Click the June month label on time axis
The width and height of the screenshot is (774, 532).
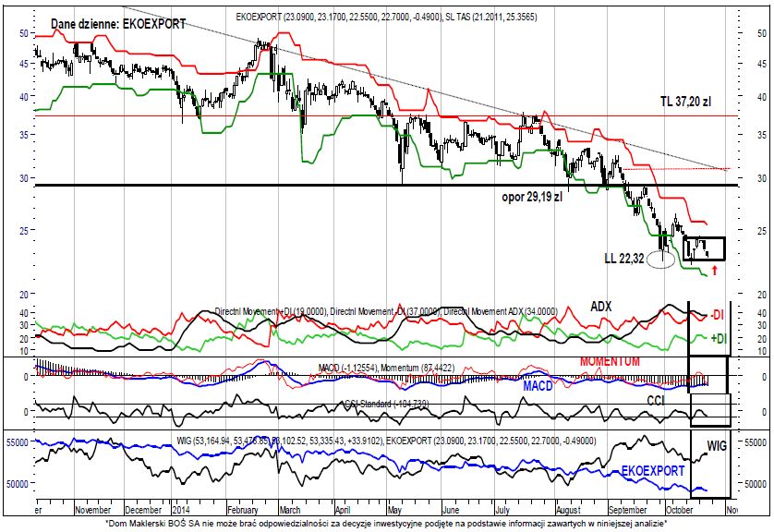pyautogui.click(x=451, y=509)
